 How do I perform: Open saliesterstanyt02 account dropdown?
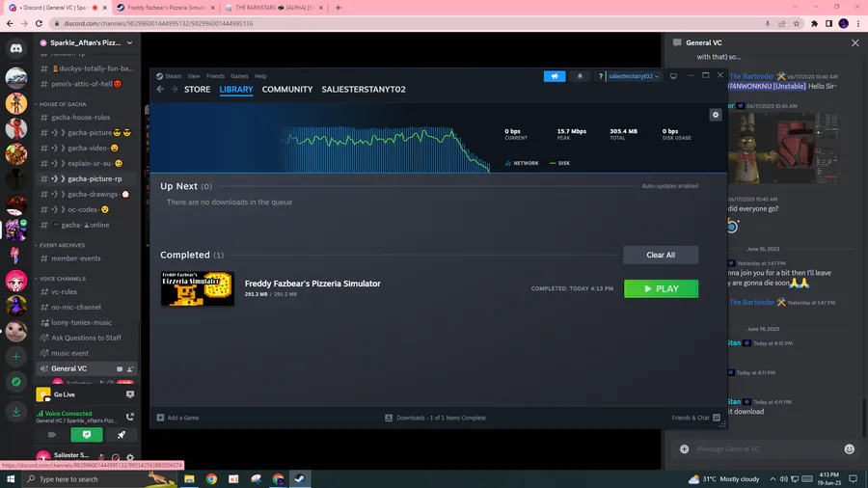tap(634, 76)
